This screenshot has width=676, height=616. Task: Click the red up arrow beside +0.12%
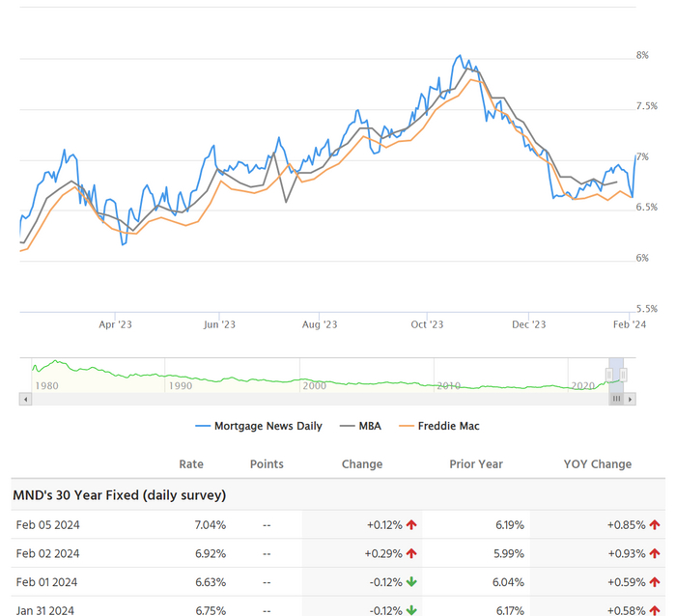point(411,525)
